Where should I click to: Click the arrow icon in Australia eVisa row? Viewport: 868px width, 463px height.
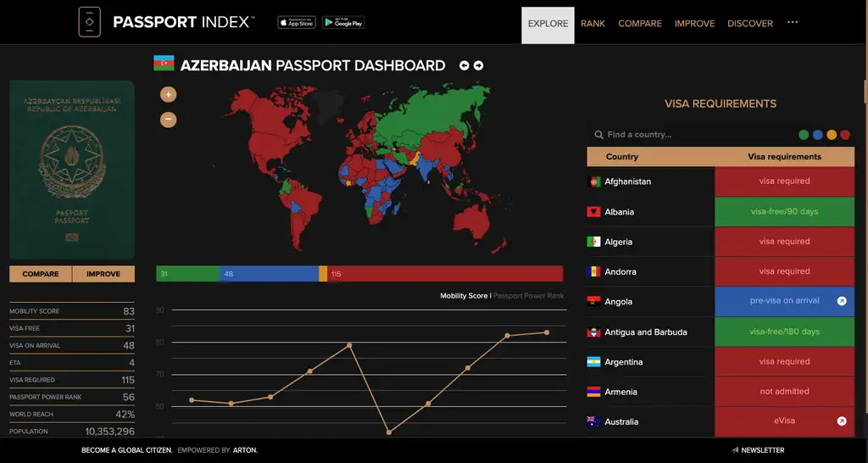(x=842, y=421)
